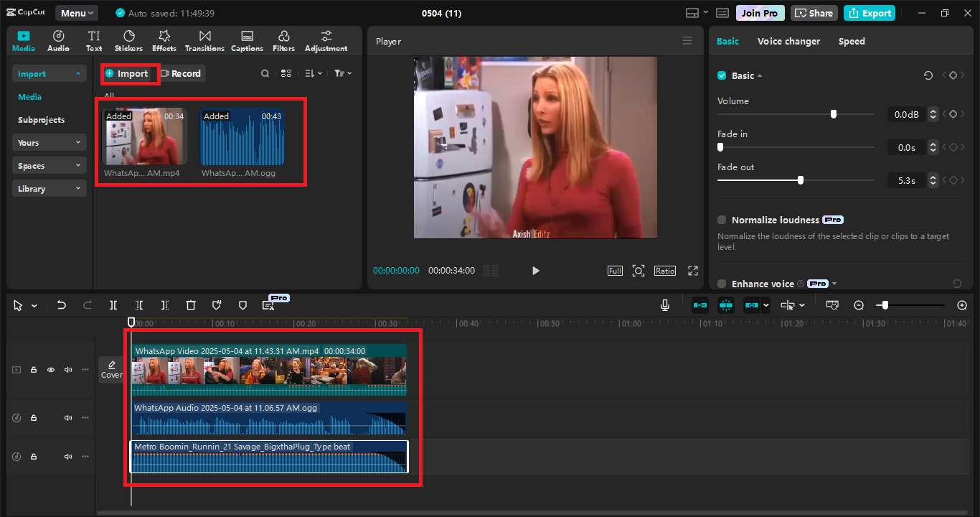980x517 pixels.
Task: Click the timeline zoom-out magnifier
Action: (859, 305)
